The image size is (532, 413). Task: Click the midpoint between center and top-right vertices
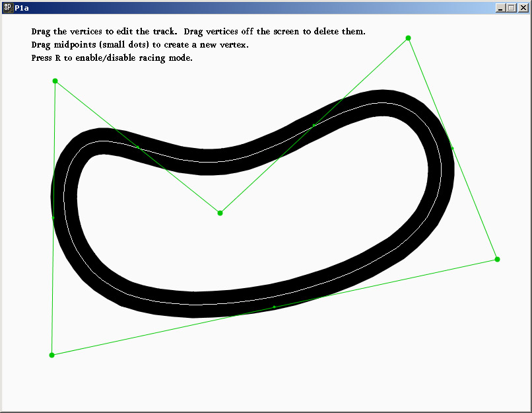point(314,126)
